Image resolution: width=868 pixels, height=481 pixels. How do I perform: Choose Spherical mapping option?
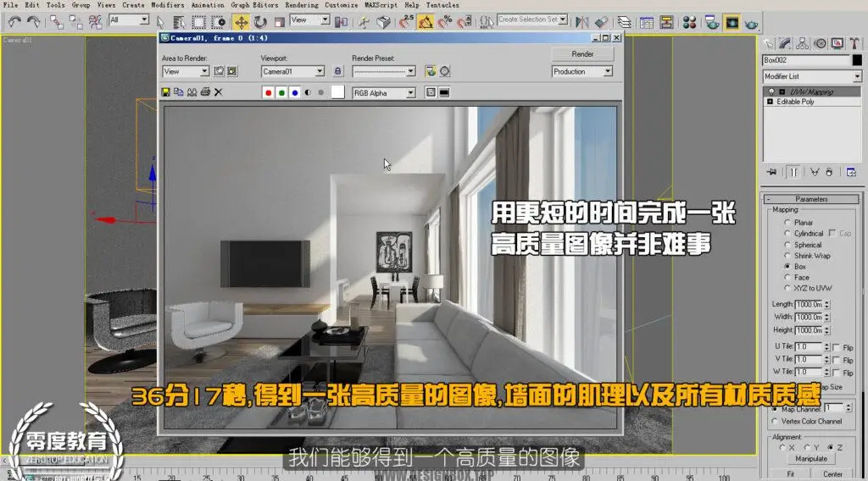(x=787, y=245)
